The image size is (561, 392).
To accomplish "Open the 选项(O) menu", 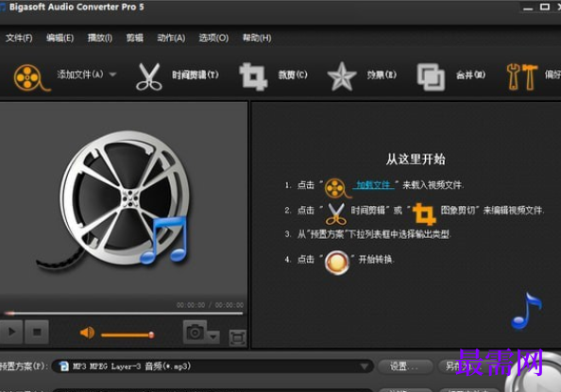I will click(213, 38).
